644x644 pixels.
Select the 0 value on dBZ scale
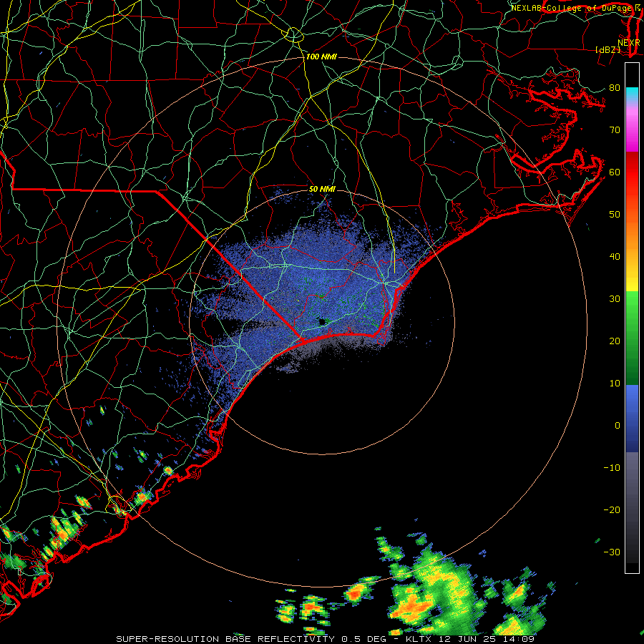[x=618, y=426]
